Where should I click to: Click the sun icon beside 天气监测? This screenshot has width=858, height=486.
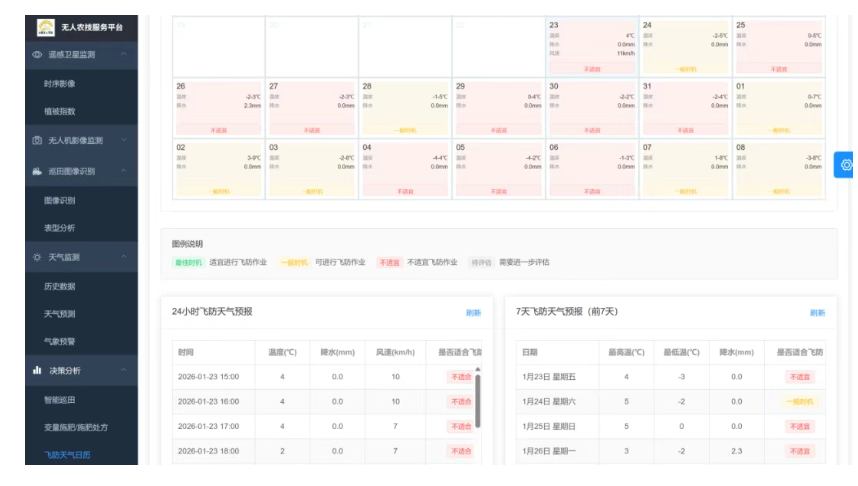click(37, 257)
